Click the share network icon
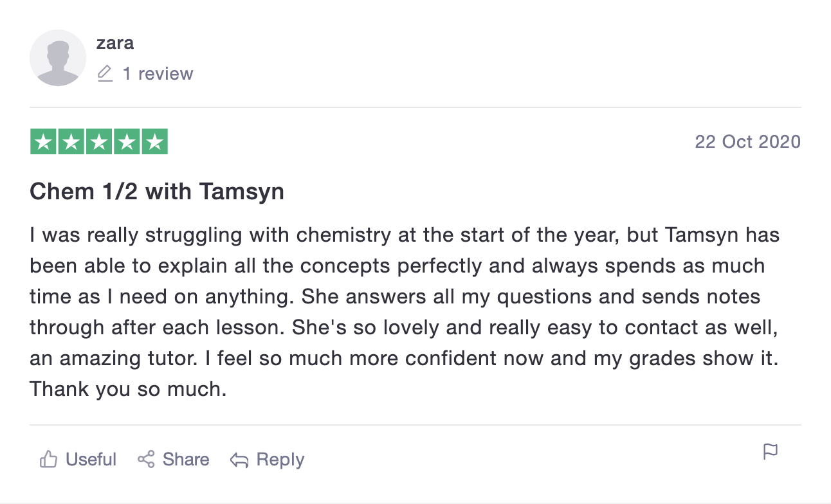The width and height of the screenshot is (831, 504). [147, 460]
